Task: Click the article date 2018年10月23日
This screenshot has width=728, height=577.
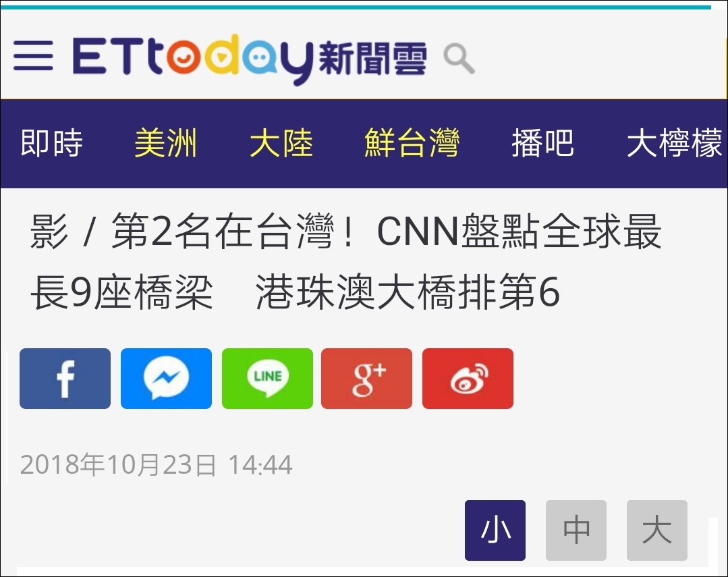Action: pyautogui.click(x=118, y=464)
